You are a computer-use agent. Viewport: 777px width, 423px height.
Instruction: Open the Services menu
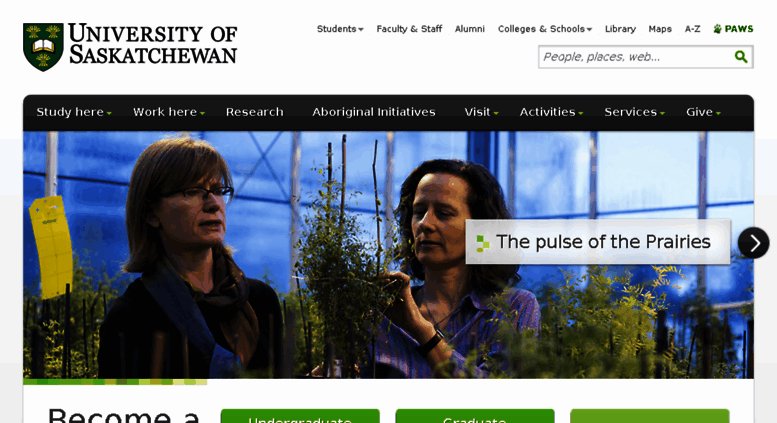[x=634, y=112]
